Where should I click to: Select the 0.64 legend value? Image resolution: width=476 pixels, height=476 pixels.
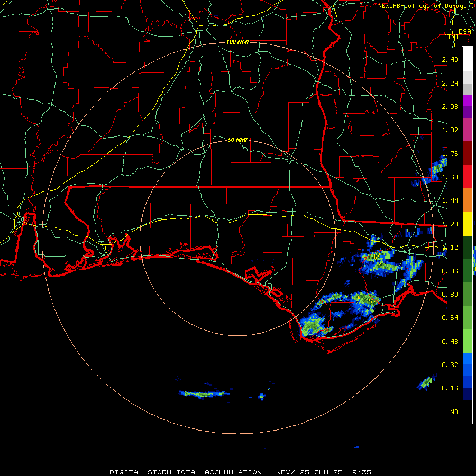(450, 318)
